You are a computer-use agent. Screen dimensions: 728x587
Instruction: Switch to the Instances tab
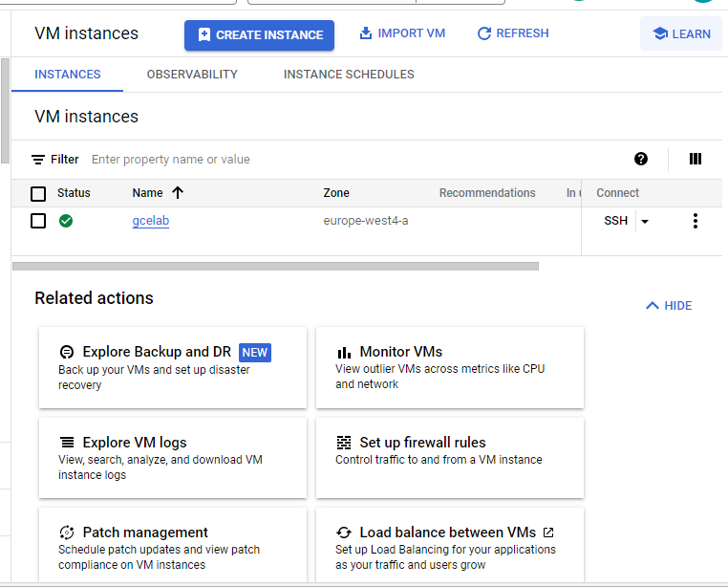click(67, 75)
